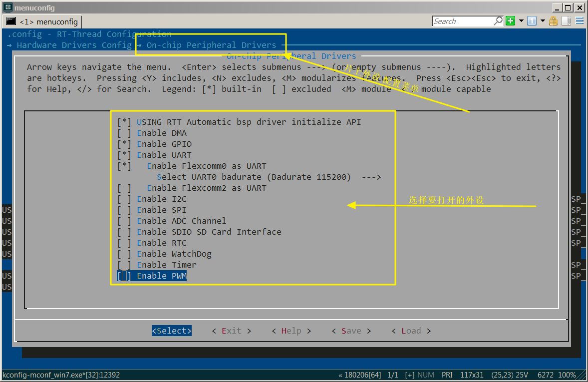This screenshot has width=588, height=382.
Task: Select Enable SDIO SD Card Interface entry
Action: 209,232
